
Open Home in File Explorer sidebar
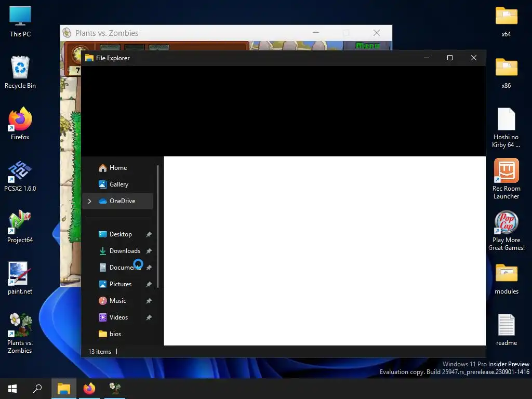point(117,168)
